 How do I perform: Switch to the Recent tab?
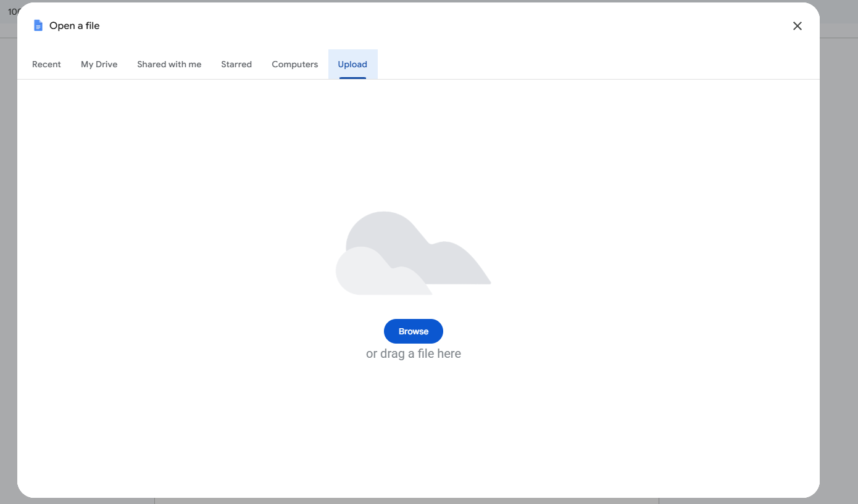click(46, 64)
